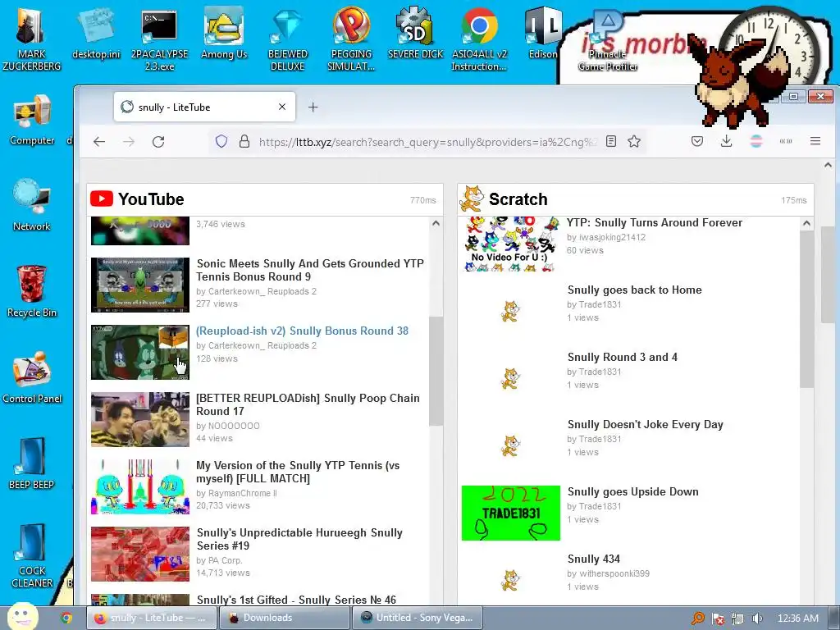Click the page scrollbar up arrow
Image resolution: width=840 pixels, height=630 pixels.
coord(829,166)
